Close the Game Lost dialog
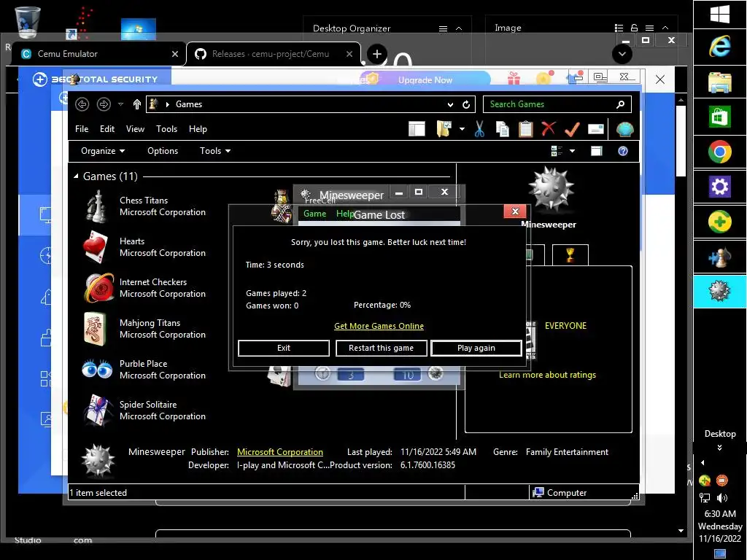This screenshot has height=560, width=747. point(515,211)
